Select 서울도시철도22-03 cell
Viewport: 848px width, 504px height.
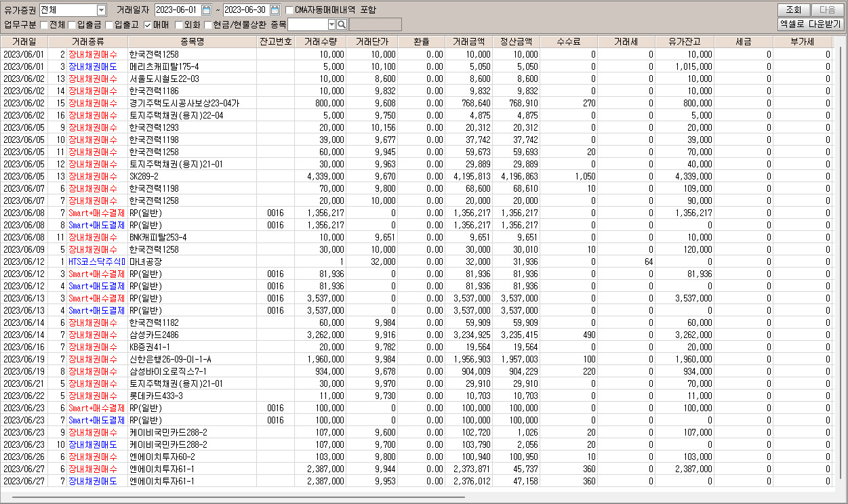[x=164, y=79]
